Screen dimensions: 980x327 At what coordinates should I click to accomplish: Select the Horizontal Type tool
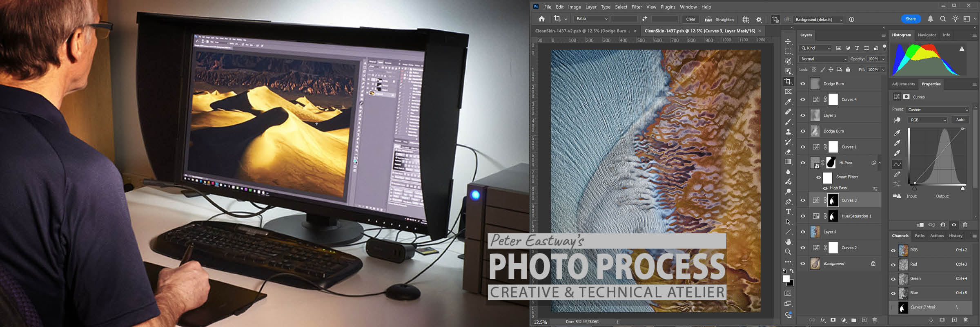[x=788, y=212]
